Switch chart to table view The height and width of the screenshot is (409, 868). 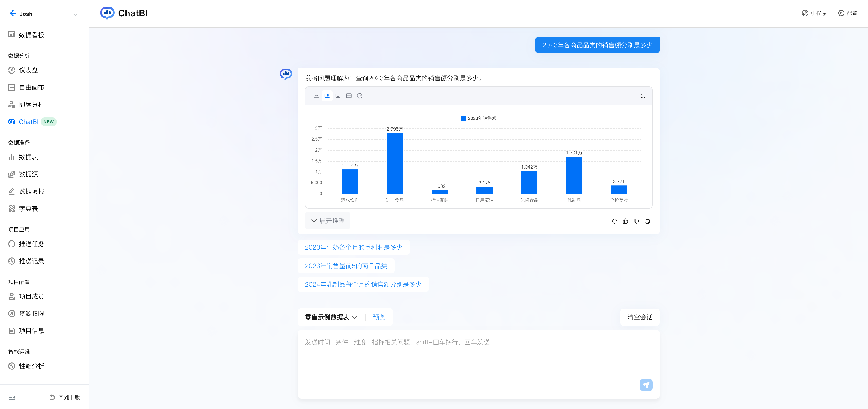point(349,96)
